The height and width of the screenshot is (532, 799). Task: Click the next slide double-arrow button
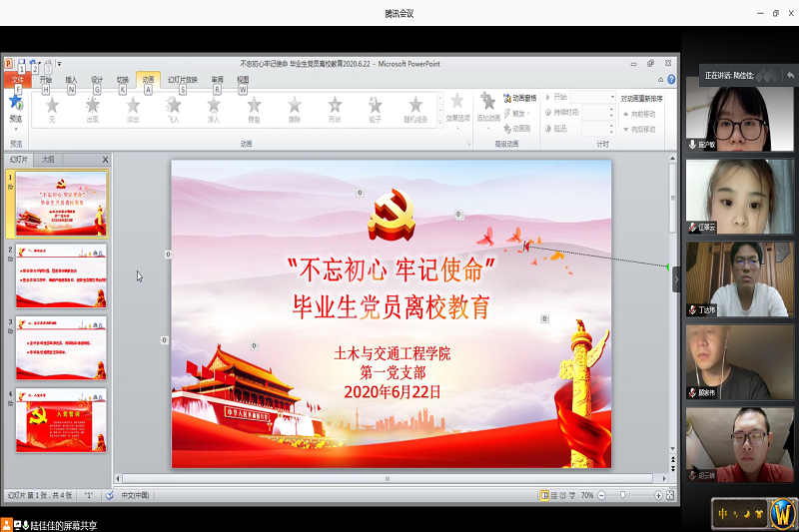[x=672, y=469]
